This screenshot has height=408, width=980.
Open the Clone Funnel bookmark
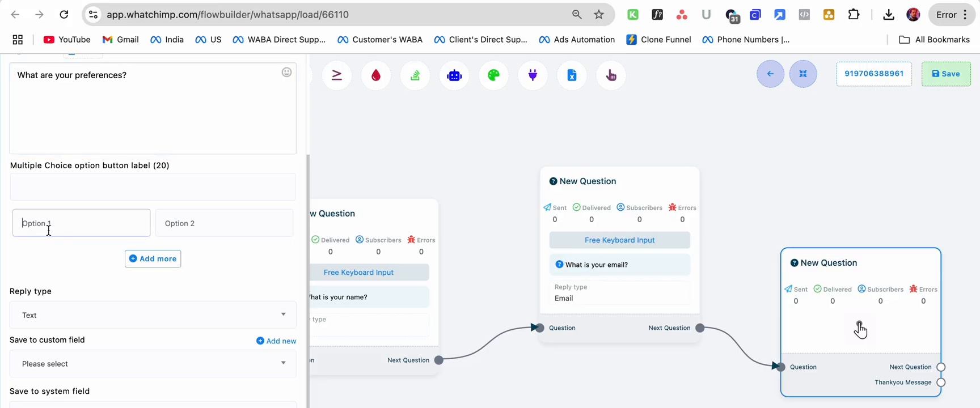pyautogui.click(x=658, y=40)
